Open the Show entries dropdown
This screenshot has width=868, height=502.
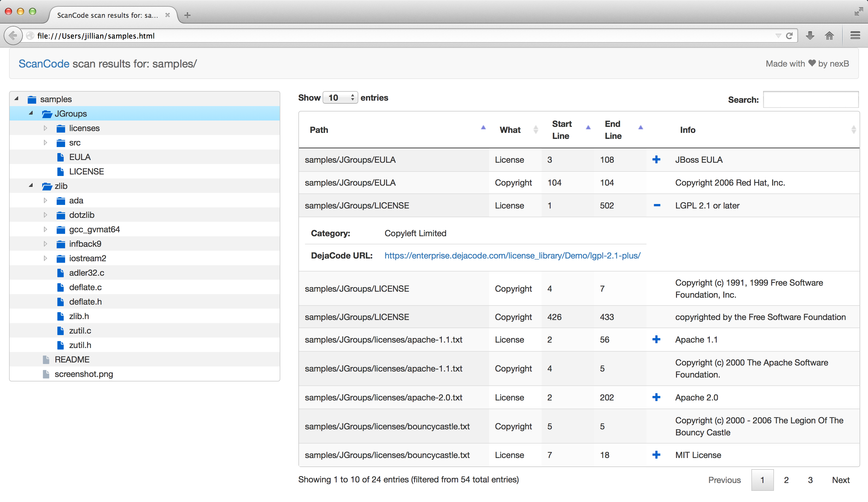pos(340,97)
